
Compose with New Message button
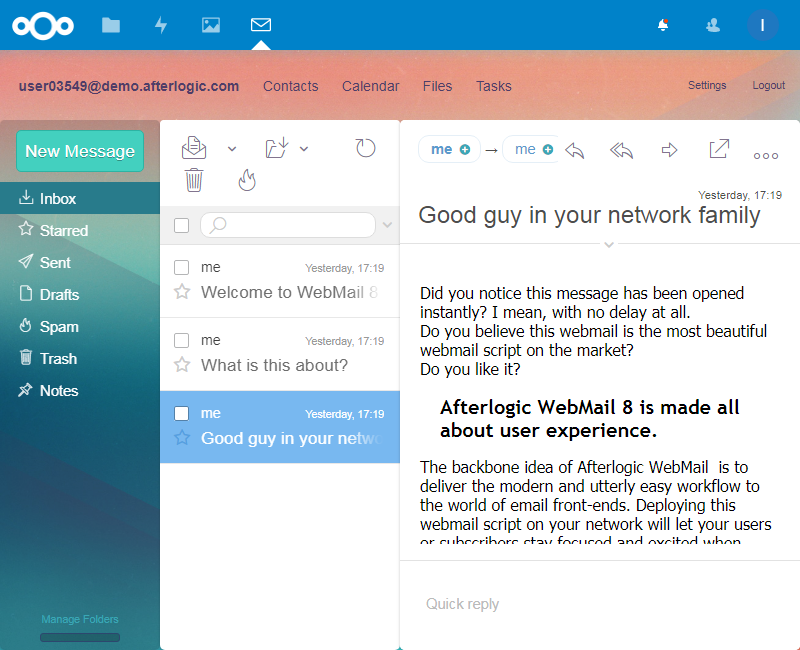[80, 151]
